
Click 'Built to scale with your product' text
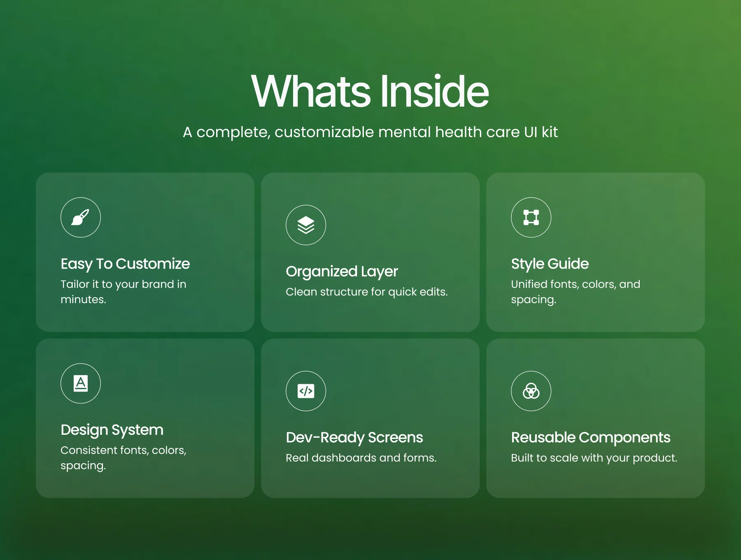point(594,458)
